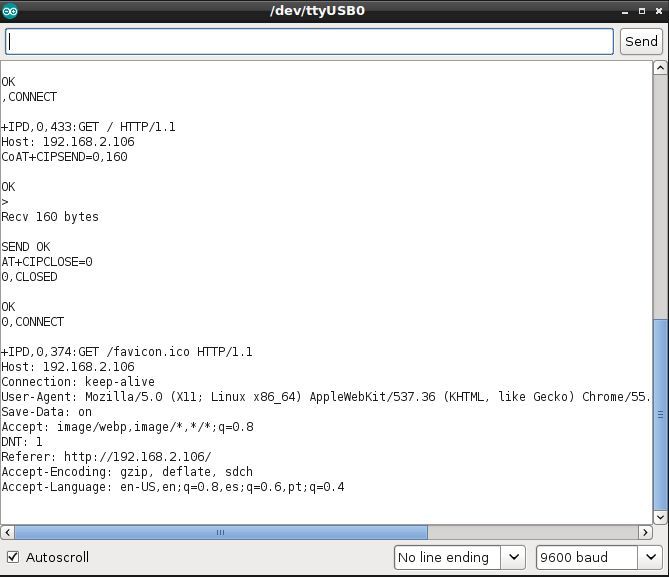Click the 'CoAT+CIPSEND=0,160' line
669x578 pixels.
point(64,157)
